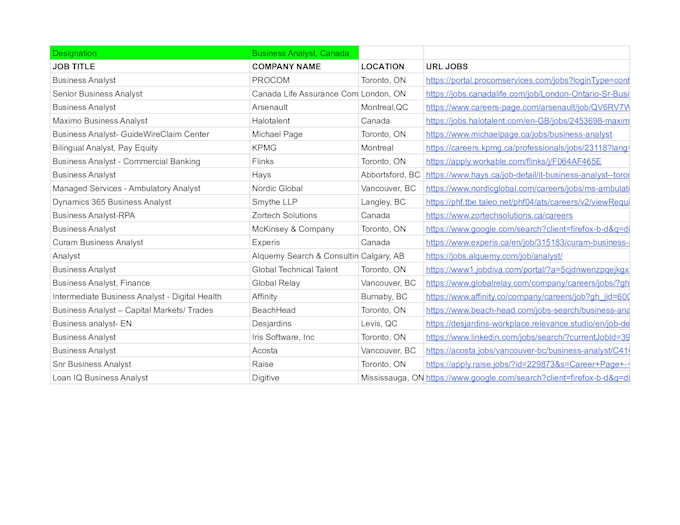The width and height of the screenshot is (680, 525).
Task: Open the PROCOM portal job link
Action: click(x=527, y=80)
